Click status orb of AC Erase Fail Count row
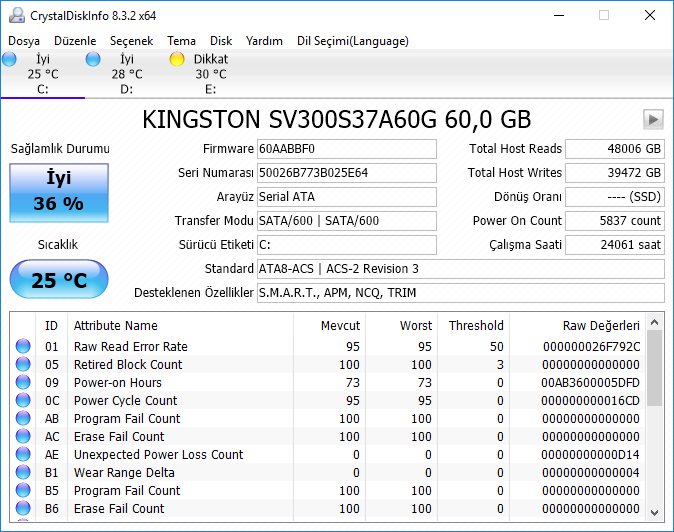 23,437
